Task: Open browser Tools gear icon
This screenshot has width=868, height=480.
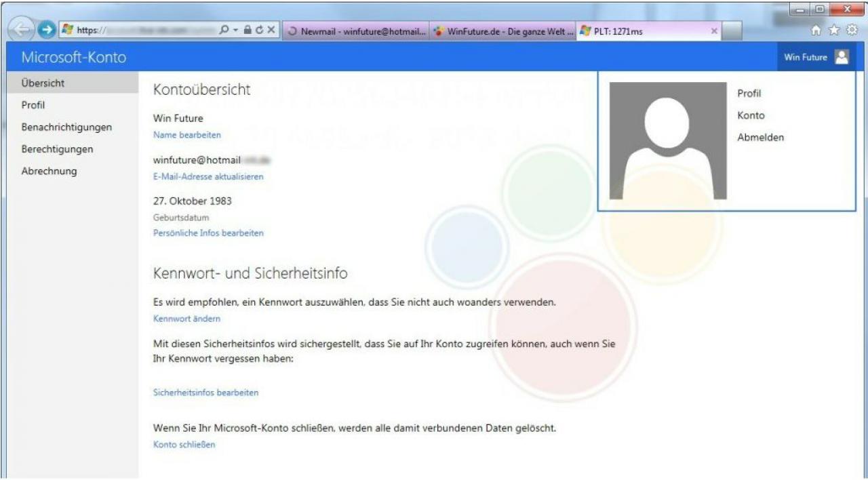Action: tap(851, 31)
